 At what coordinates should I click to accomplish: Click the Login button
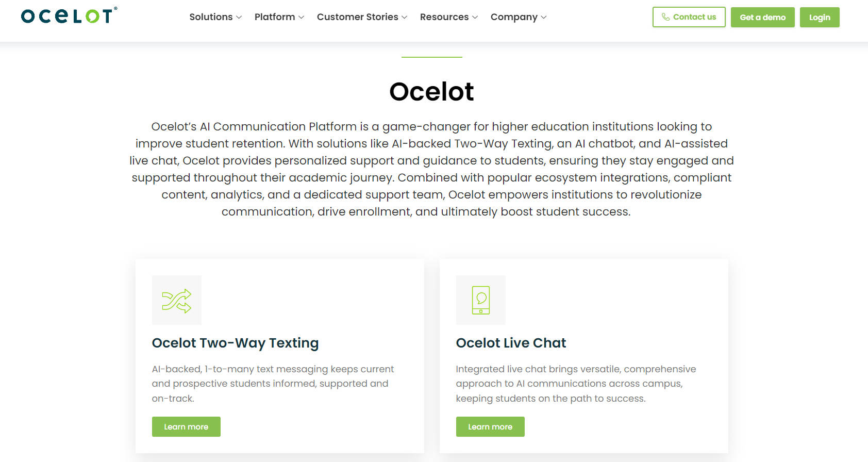(819, 17)
